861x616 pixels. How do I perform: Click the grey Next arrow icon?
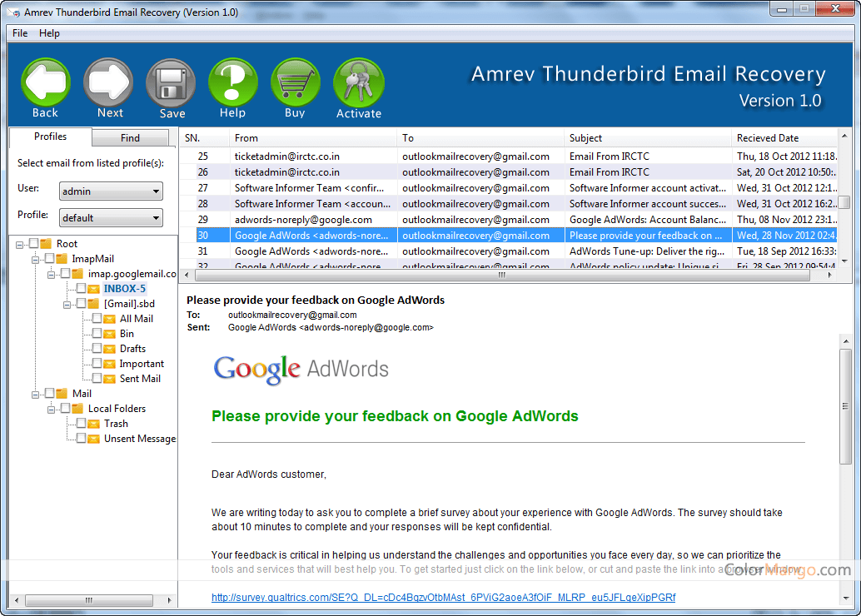click(109, 82)
